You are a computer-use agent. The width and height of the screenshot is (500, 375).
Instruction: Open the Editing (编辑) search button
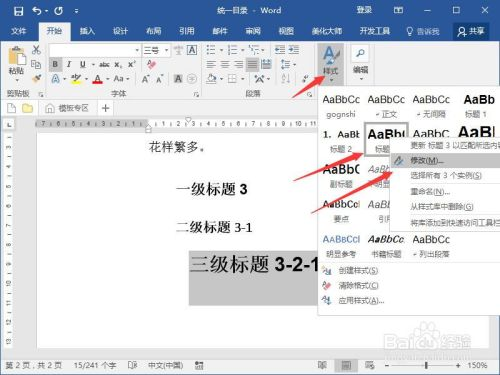point(360,63)
